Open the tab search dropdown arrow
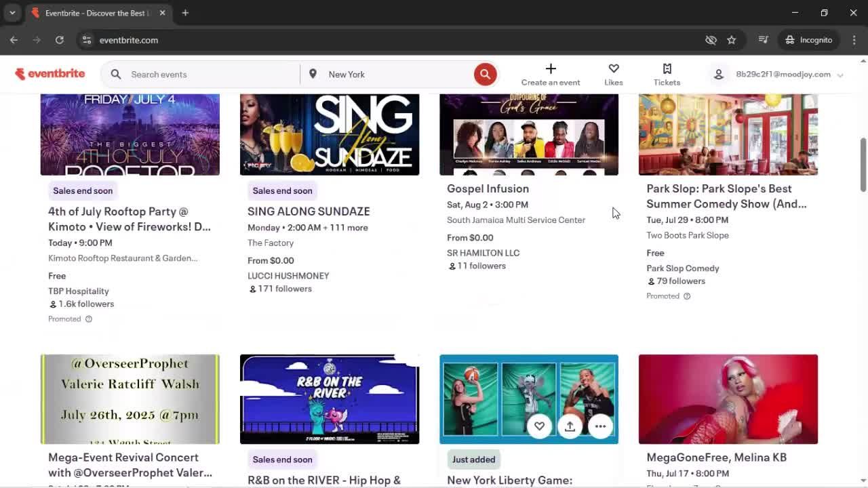The height and width of the screenshot is (488, 868). tap(12, 13)
